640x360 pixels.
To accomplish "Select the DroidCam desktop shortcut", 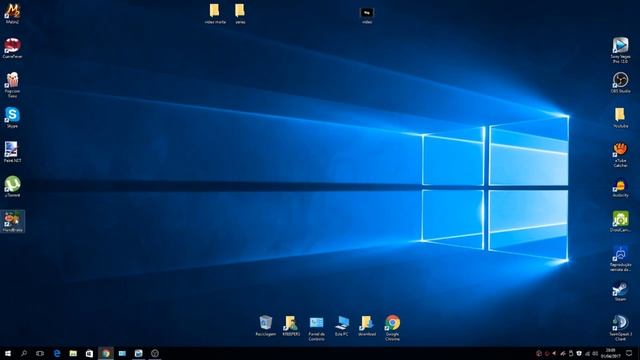I will 620,222.
